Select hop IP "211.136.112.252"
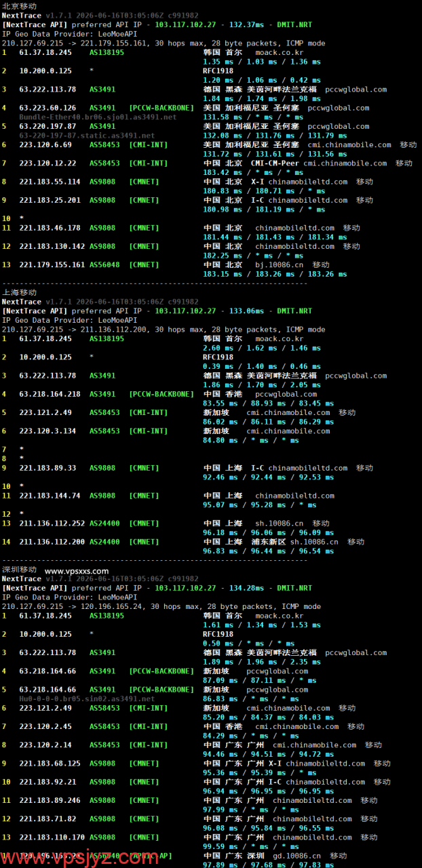This screenshot has height=868, width=422. coord(52,524)
